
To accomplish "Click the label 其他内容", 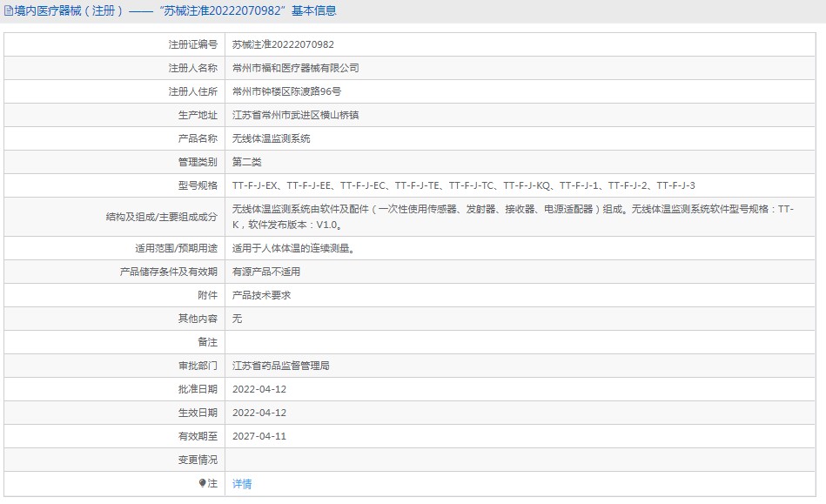I will (198, 319).
